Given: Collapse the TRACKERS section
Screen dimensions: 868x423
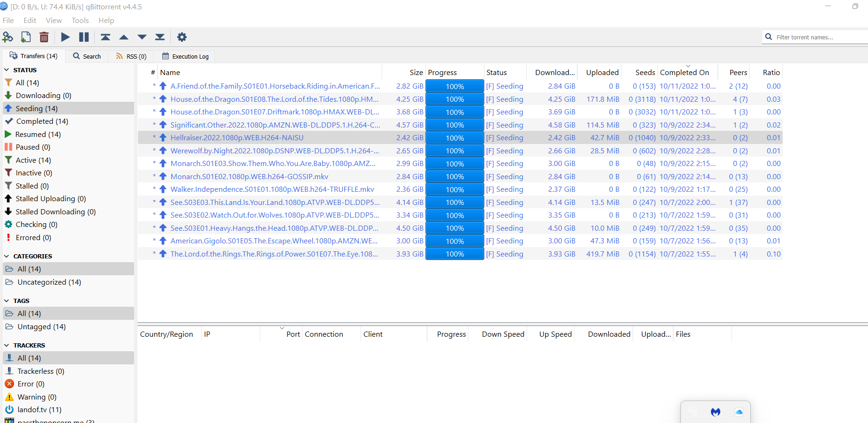Looking at the screenshot, I should [x=7, y=345].
